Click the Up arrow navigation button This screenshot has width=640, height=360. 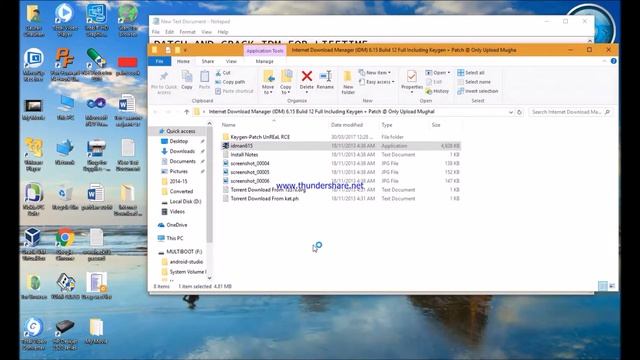coord(187,112)
